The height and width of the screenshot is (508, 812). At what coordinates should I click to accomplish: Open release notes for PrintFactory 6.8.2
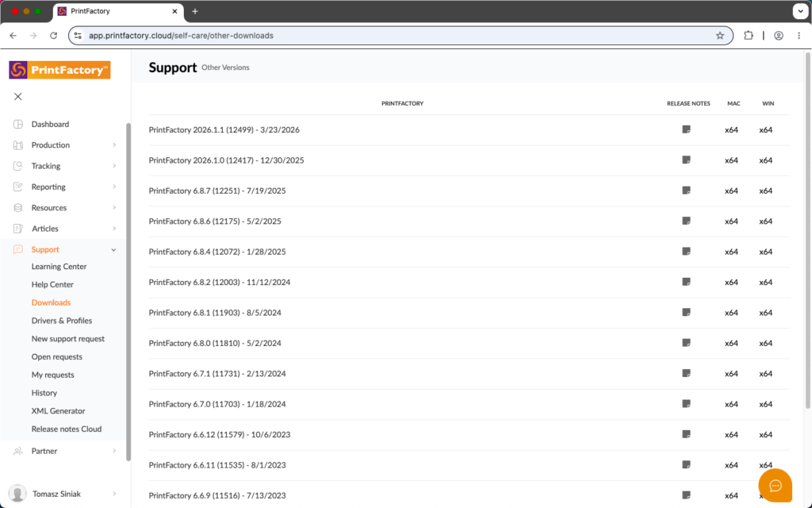click(x=686, y=282)
